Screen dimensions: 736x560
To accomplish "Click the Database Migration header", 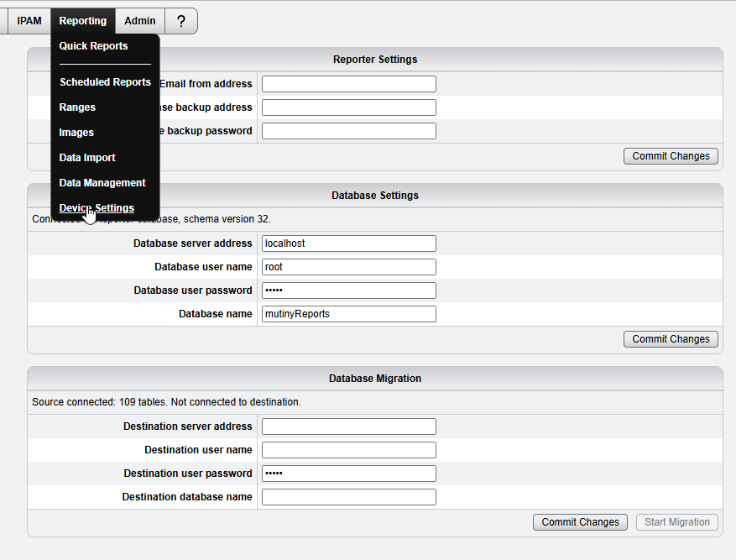I will coord(375,379).
